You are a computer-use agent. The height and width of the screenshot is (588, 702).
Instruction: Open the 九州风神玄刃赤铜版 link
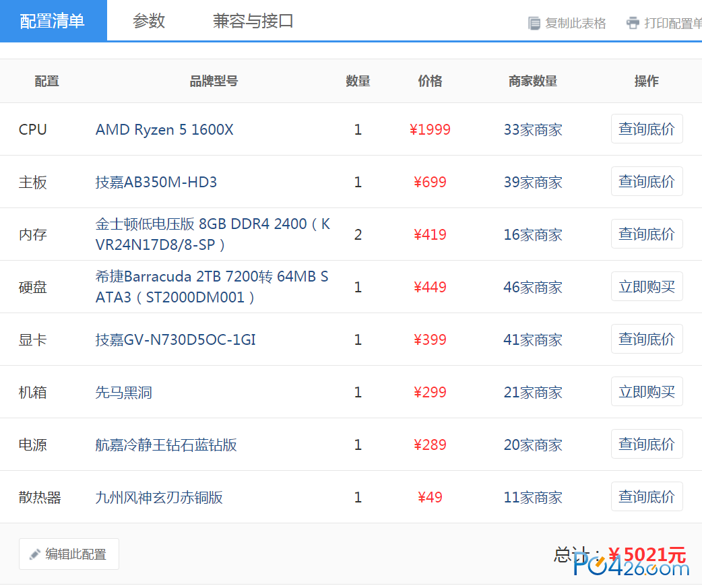pyautogui.click(x=159, y=497)
